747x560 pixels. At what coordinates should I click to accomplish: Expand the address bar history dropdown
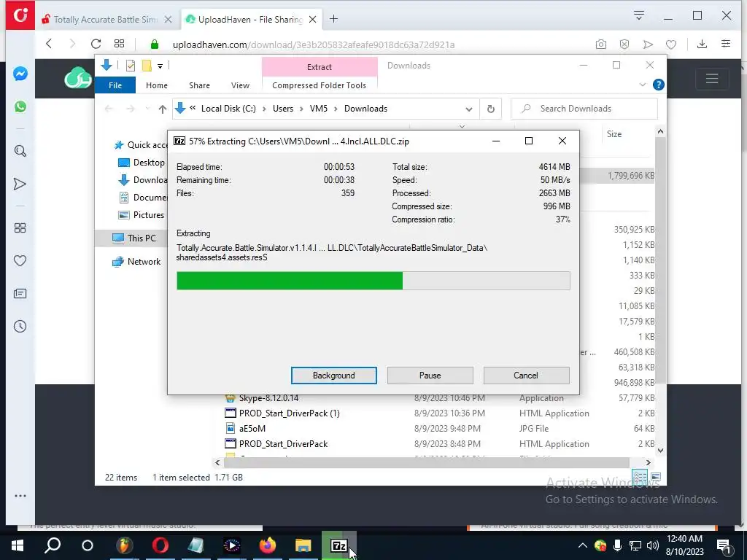tap(469, 109)
